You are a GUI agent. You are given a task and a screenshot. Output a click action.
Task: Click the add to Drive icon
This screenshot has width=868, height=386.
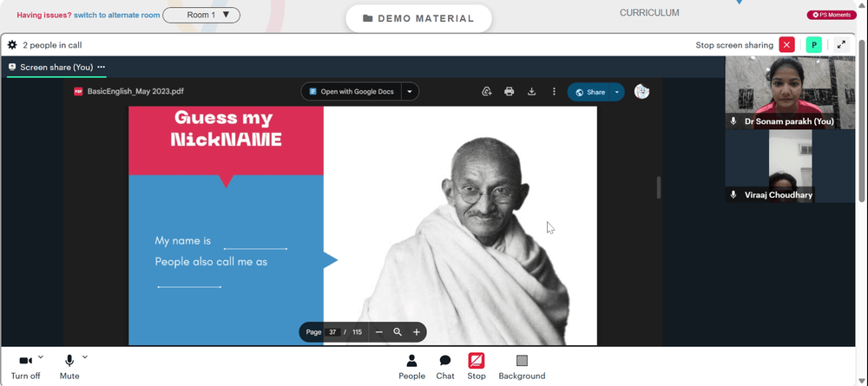point(487,92)
